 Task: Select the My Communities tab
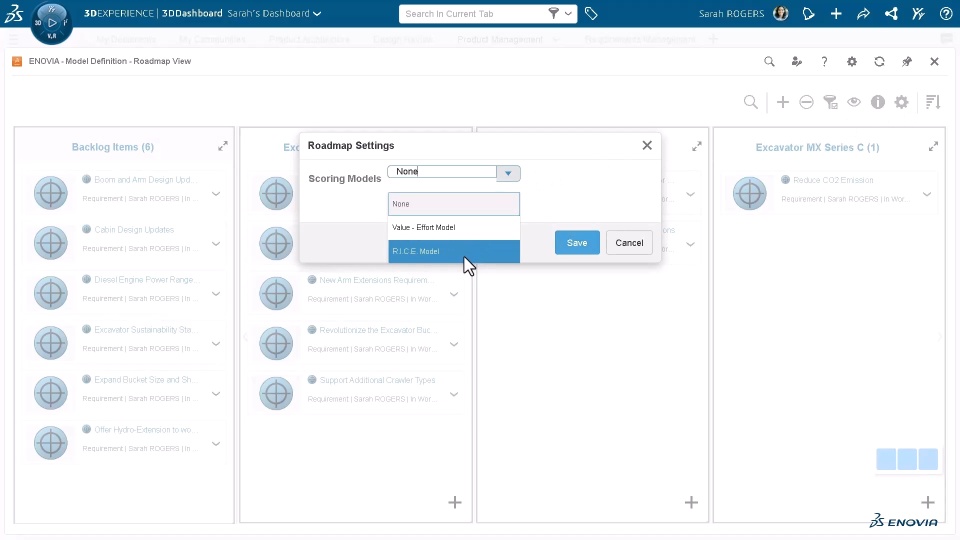(212, 39)
